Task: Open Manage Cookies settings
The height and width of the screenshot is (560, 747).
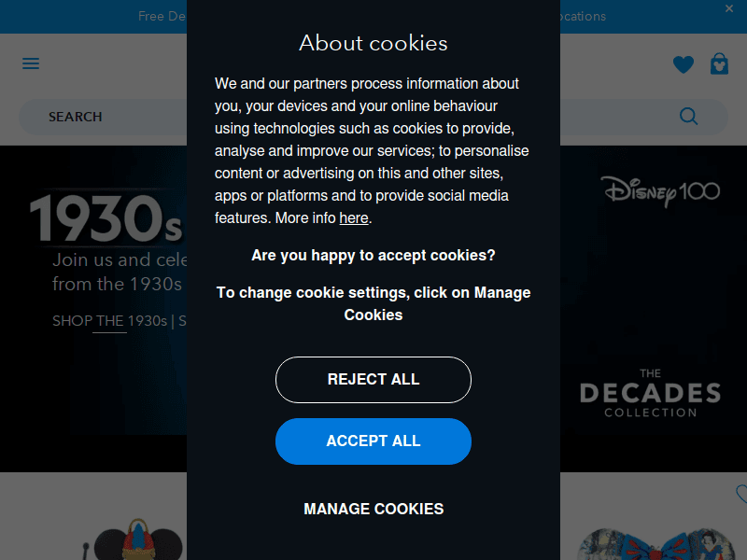Action: tap(373, 509)
